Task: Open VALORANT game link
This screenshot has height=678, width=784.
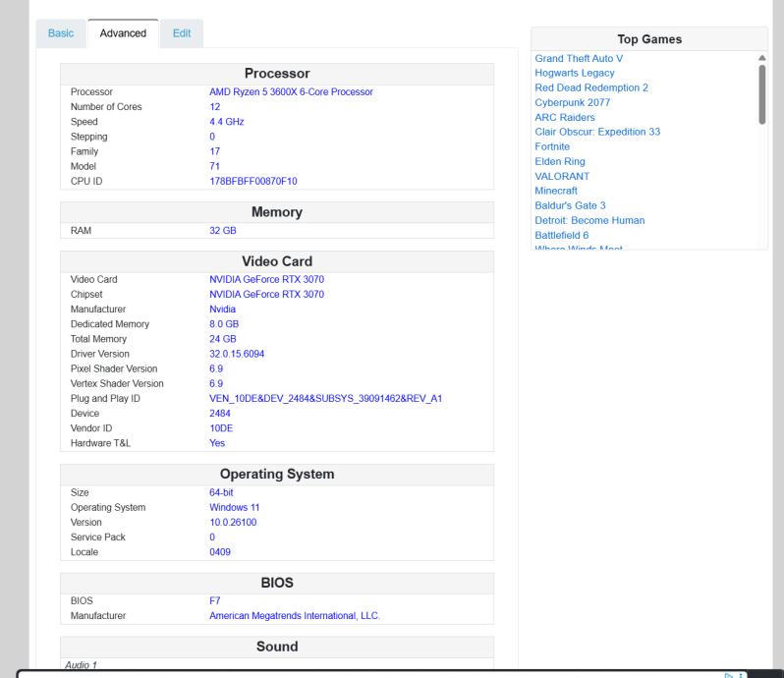Action: pyautogui.click(x=562, y=177)
